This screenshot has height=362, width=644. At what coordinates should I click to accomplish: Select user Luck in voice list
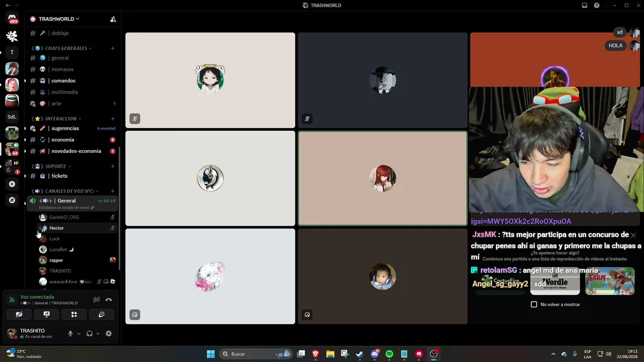77,239
